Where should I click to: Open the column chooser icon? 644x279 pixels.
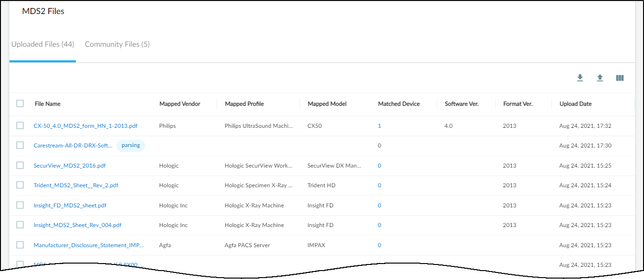[x=620, y=78]
